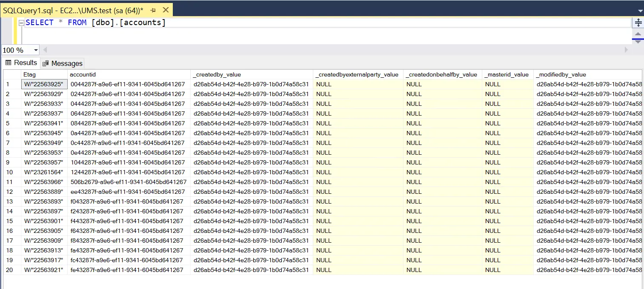Screen dimensions: 644x289
Task: Click NULL under _masterid_value in row 12
Action: point(508,192)
